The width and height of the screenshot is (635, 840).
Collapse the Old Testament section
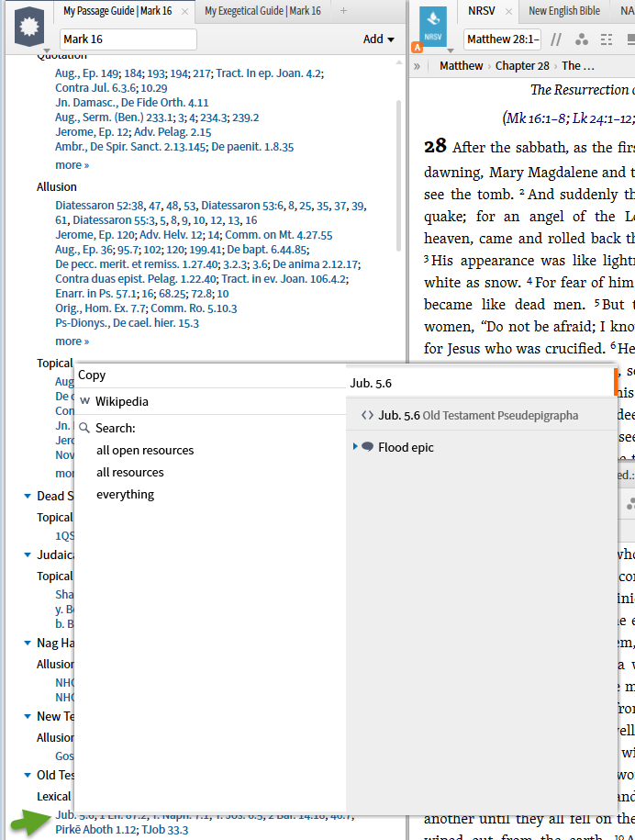[28, 775]
